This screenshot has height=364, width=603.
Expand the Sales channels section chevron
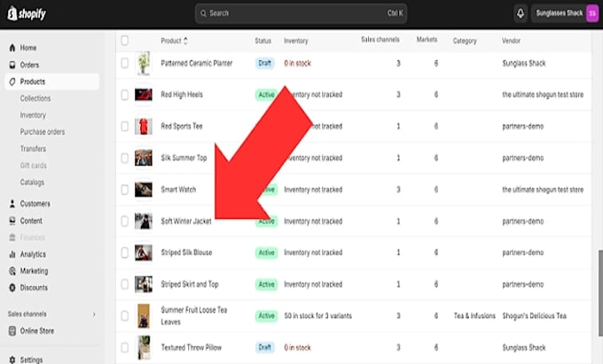tap(94, 314)
